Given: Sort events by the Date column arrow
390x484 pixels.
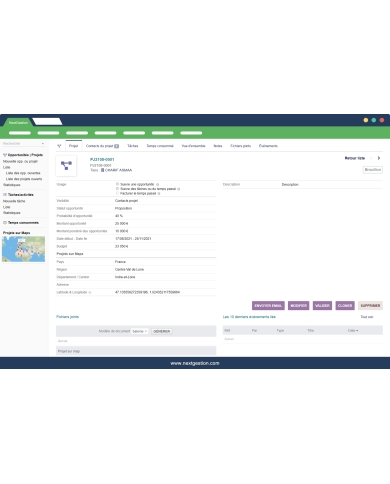Looking at the screenshot, I should pyautogui.click(x=357, y=331).
